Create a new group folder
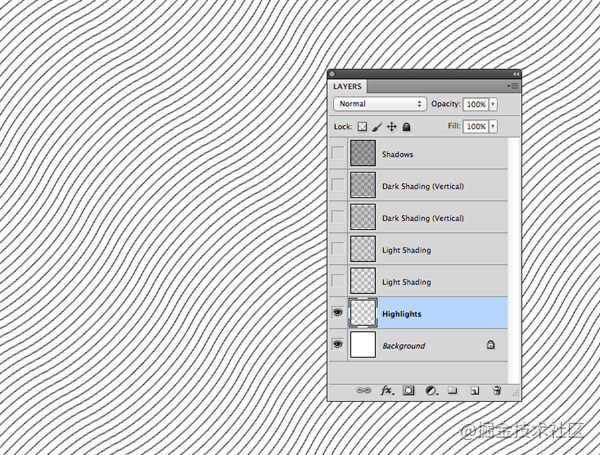This screenshot has height=455, width=600. [453, 390]
